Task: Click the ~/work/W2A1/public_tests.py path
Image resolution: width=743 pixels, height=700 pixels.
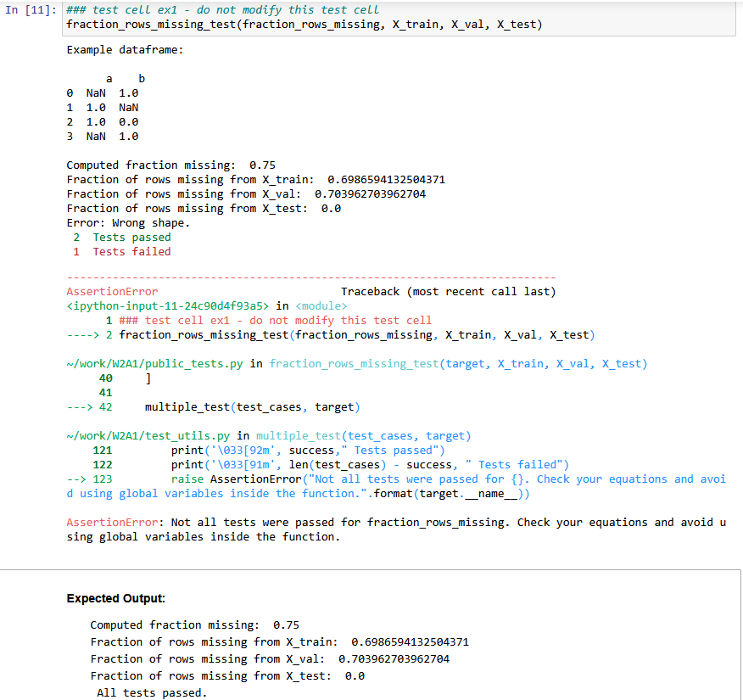Action: tap(154, 363)
